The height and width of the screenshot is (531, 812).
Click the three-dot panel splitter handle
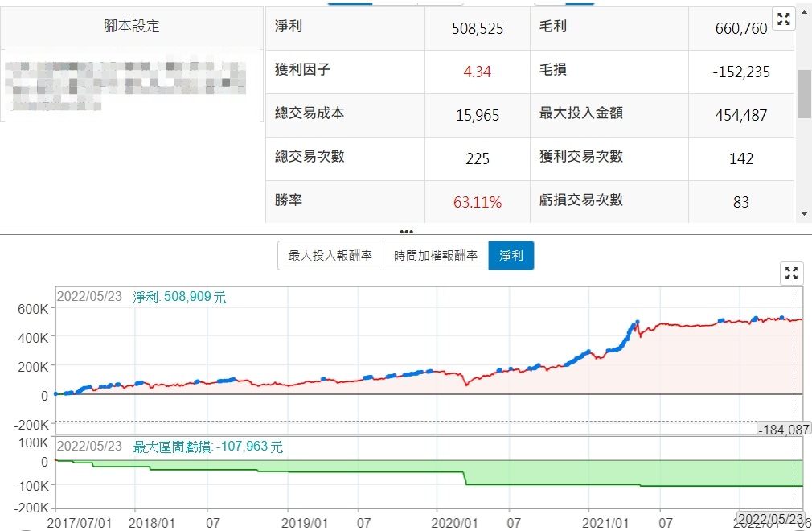[x=406, y=231]
